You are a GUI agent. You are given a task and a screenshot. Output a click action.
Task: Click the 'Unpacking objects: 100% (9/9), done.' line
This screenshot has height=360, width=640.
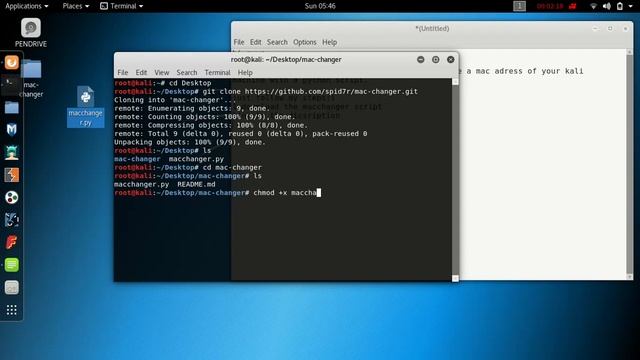coord(190,142)
